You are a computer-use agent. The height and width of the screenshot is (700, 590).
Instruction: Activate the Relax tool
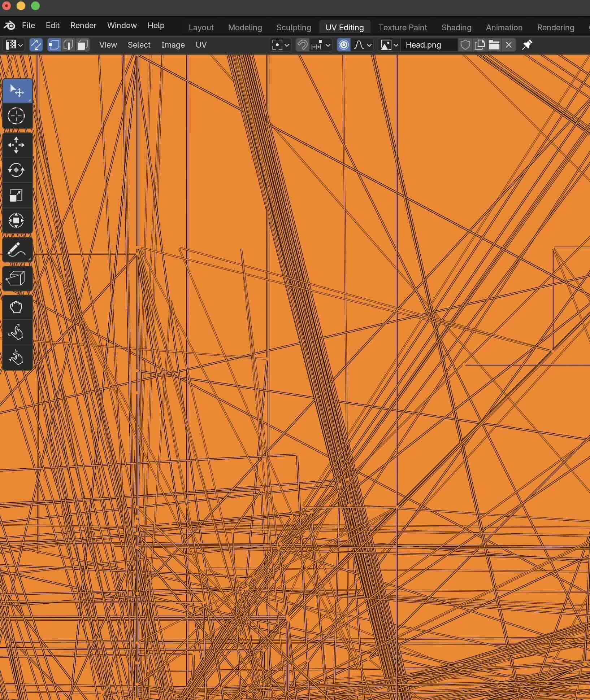[17, 333]
